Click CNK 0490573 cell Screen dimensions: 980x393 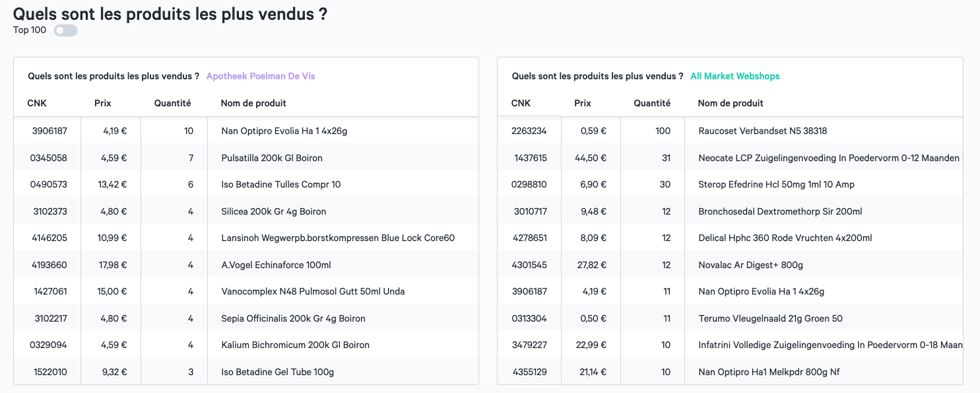(x=48, y=184)
